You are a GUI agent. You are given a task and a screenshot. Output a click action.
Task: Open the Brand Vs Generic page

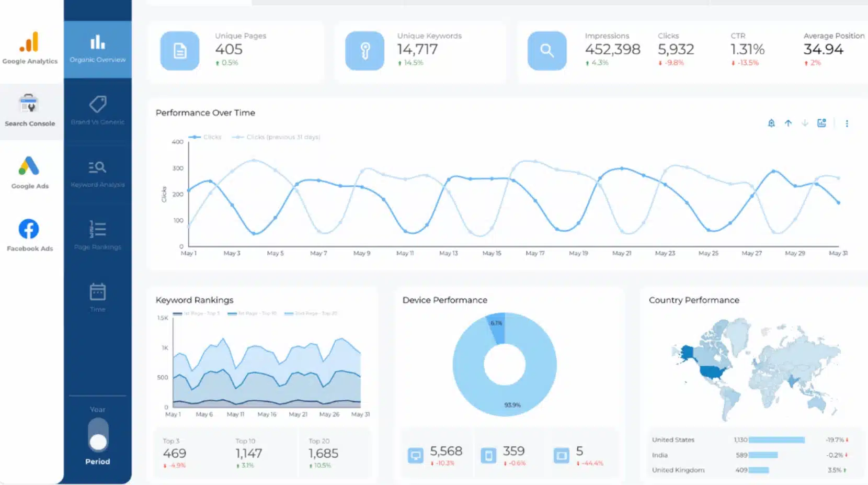click(97, 109)
